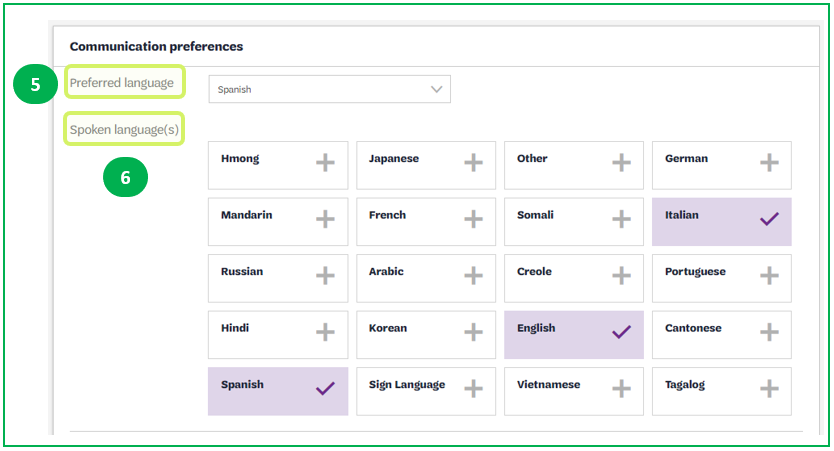
Task: Click the Communication preferences heading
Action: (x=156, y=46)
